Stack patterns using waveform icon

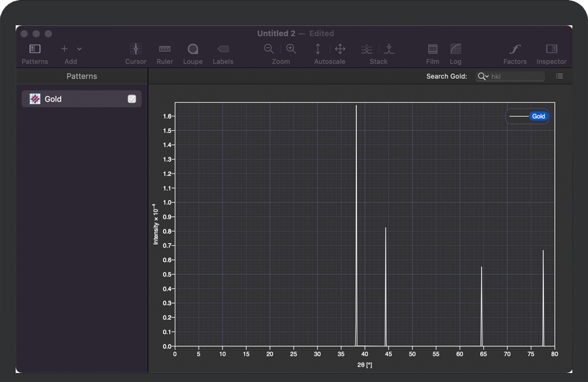click(x=367, y=49)
